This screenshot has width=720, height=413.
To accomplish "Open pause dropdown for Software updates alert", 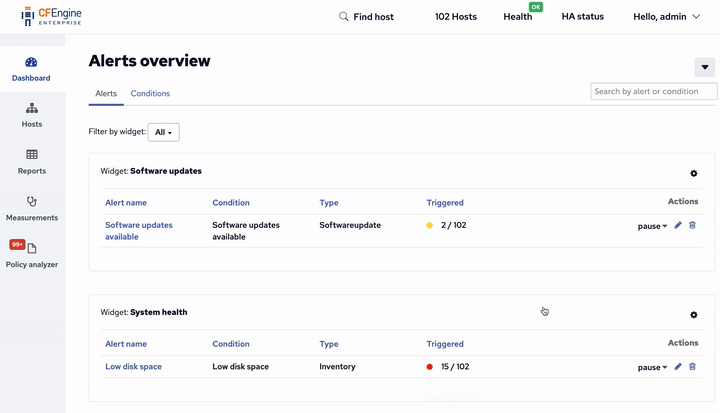I will [x=652, y=226].
